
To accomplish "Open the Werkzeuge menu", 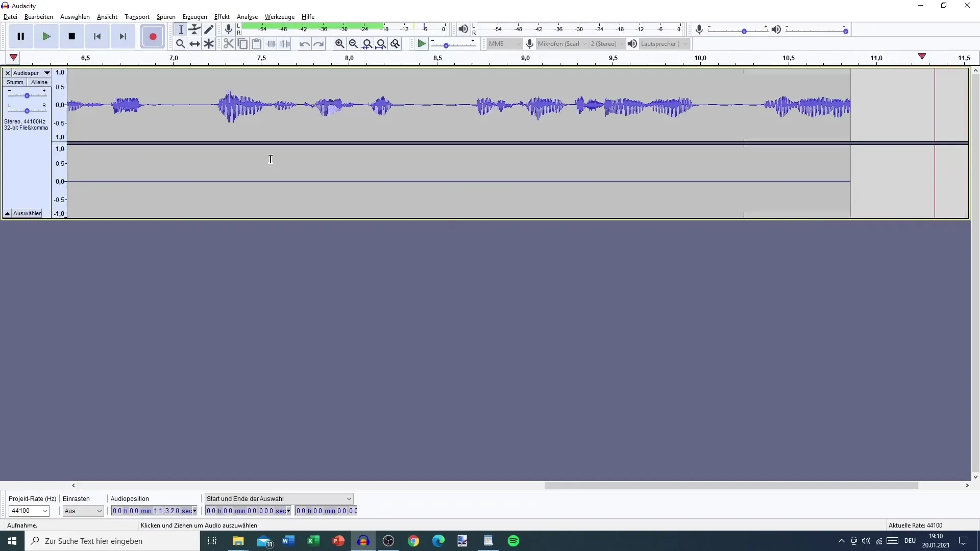I will point(280,17).
